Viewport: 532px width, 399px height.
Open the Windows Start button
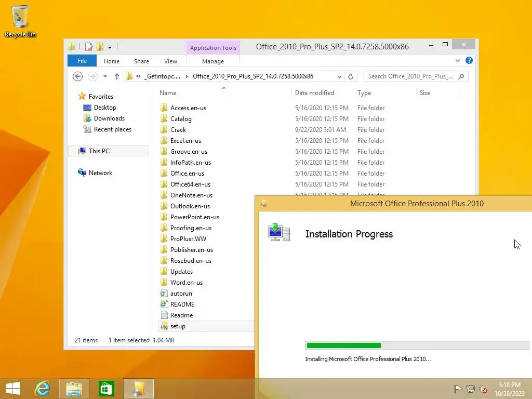pos(13,389)
